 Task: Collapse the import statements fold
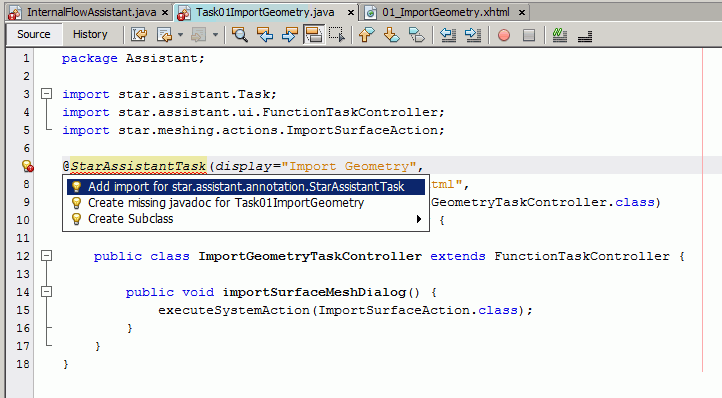click(x=47, y=94)
